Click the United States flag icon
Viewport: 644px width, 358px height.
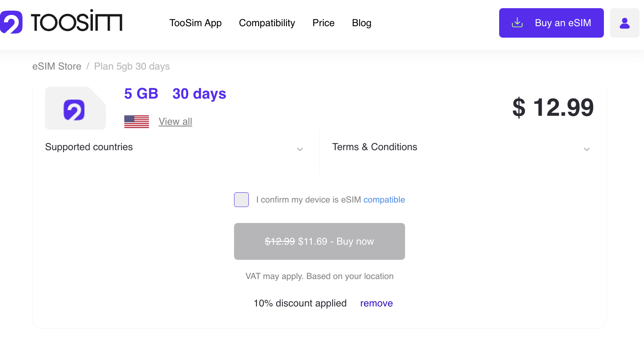pos(136,122)
